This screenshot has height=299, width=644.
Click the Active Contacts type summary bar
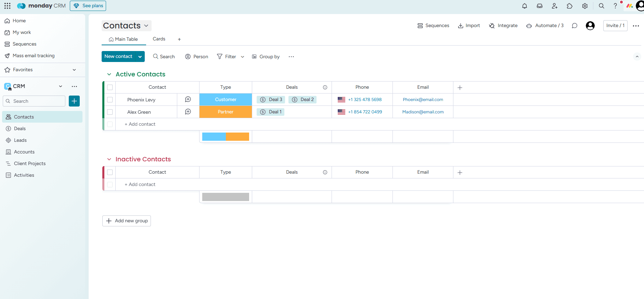coord(226,137)
